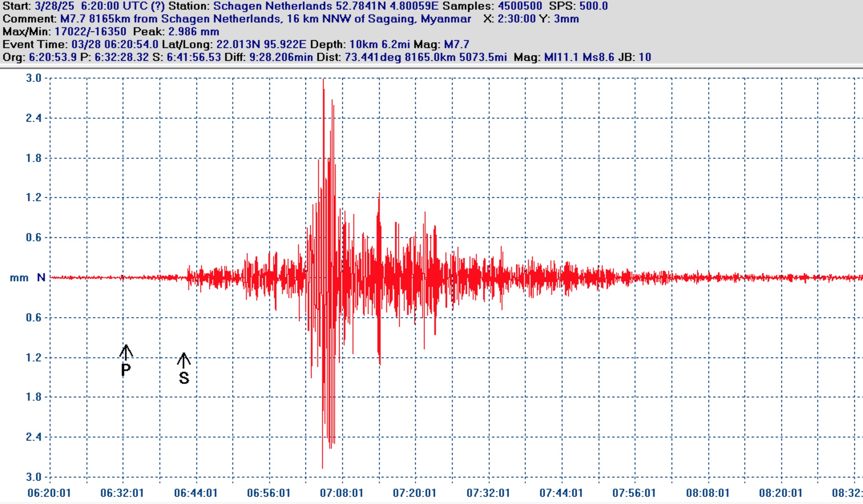
Task: Click the 'mm N' channel label
Action: pyautogui.click(x=27, y=278)
